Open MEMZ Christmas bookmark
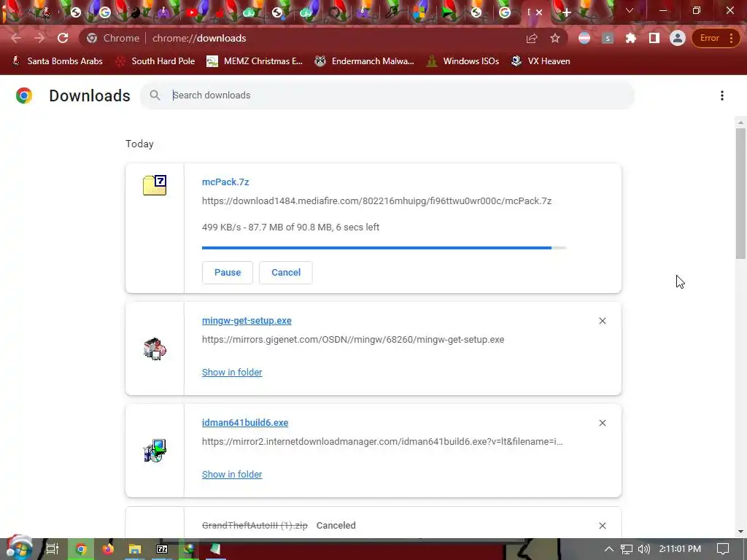This screenshot has height=560, width=747. [255, 61]
